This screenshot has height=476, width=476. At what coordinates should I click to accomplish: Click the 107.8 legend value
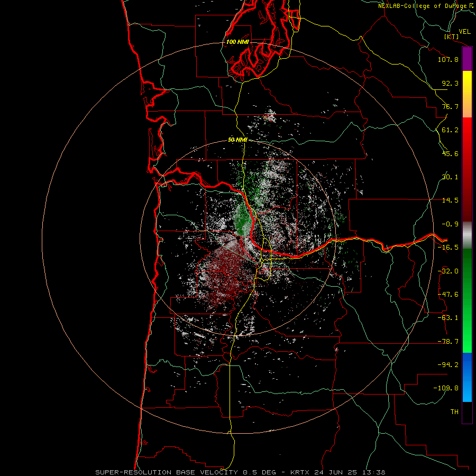[x=448, y=59]
